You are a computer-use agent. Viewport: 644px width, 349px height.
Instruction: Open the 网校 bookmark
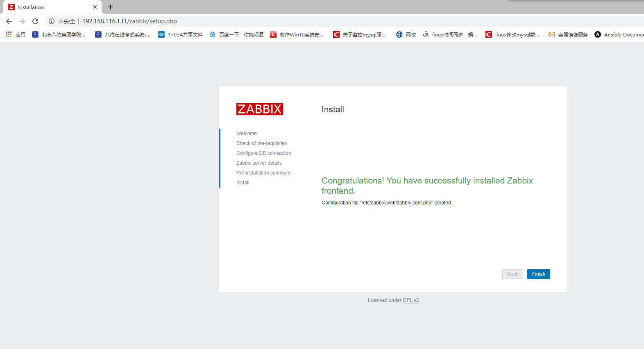[x=406, y=34]
